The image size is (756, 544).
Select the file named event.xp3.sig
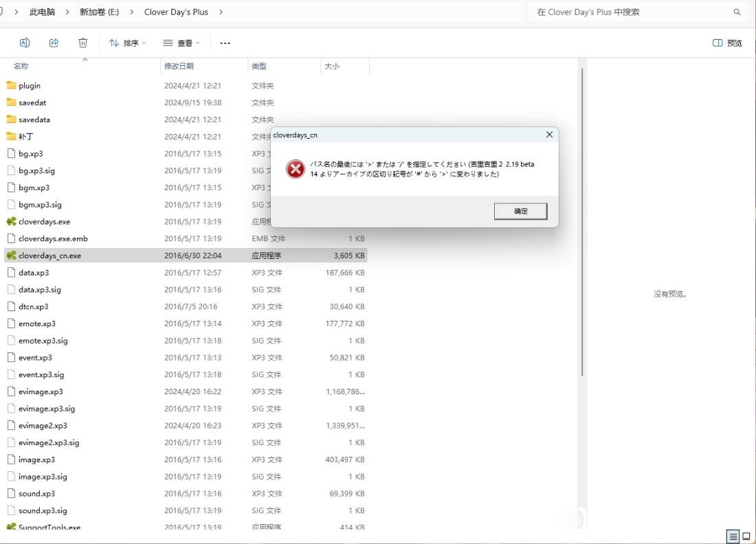(x=41, y=374)
